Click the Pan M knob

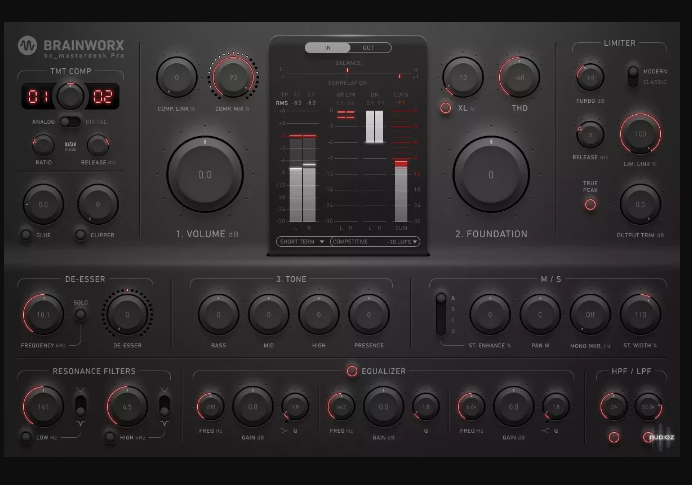tap(540, 315)
